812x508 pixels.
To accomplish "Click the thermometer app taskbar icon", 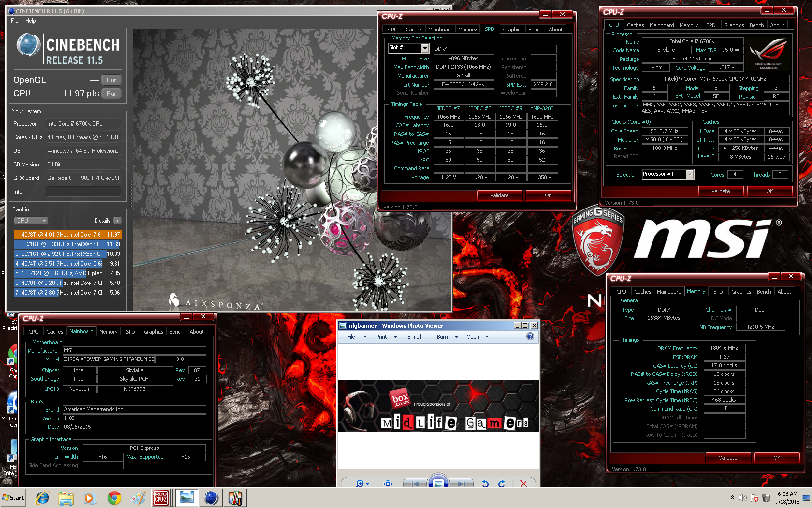I will point(235,497).
